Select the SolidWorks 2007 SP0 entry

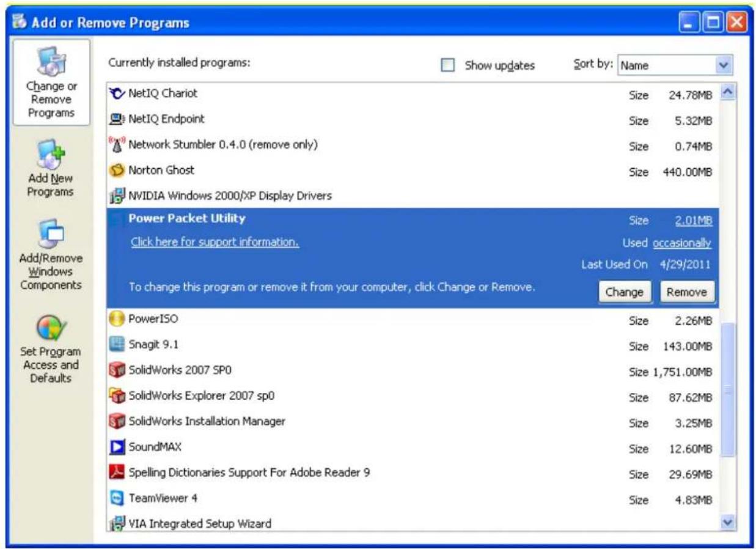[413, 371]
